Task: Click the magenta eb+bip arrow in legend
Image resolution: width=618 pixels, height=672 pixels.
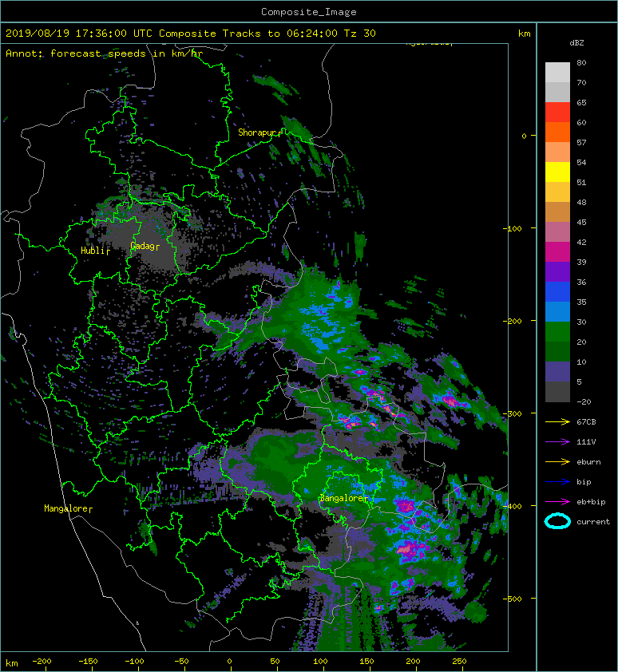Action: pos(557,502)
